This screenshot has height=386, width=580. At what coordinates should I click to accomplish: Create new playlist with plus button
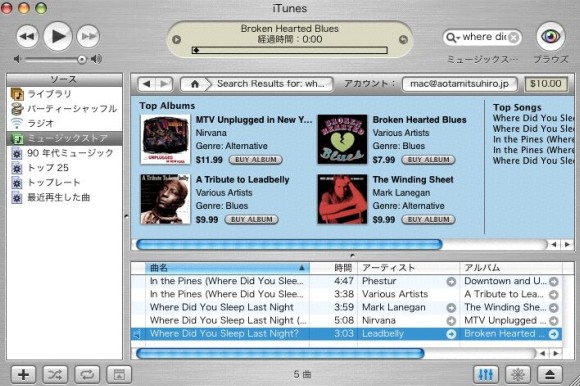[23, 375]
